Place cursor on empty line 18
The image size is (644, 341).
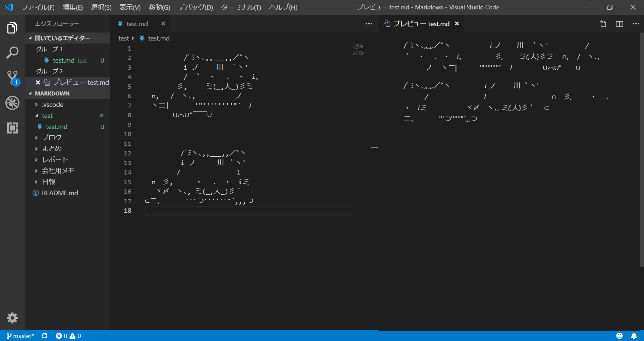click(249, 210)
